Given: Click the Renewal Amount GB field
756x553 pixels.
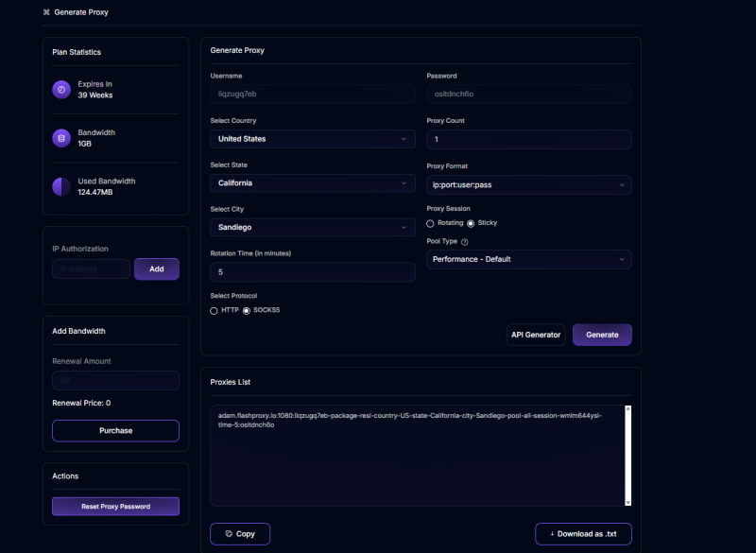Looking at the screenshot, I should pyautogui.click(x=115, y=380).
